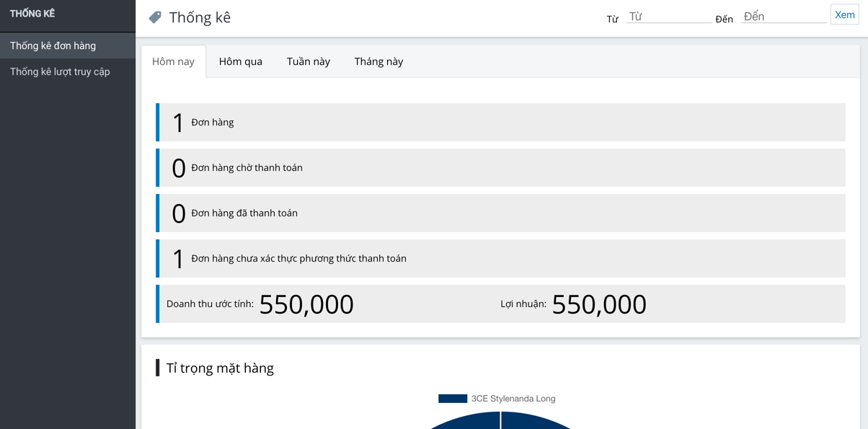
Task: Click the Doanh thu ước tính value
Action: 306,304
